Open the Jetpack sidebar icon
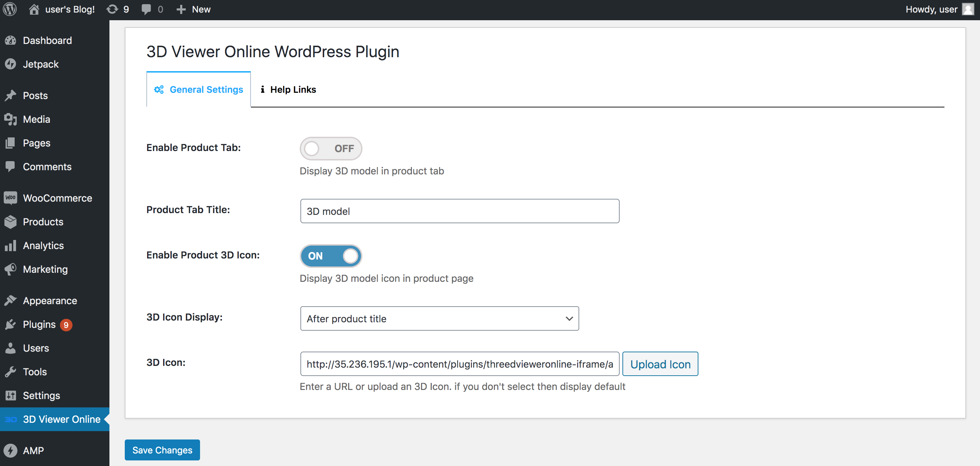This screenshot has width=980, height=466. (11, 64)
